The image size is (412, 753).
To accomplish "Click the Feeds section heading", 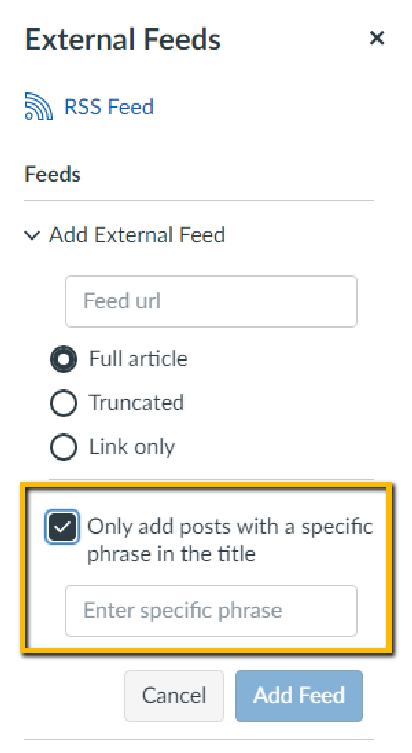I will click(x=52, y=174).
